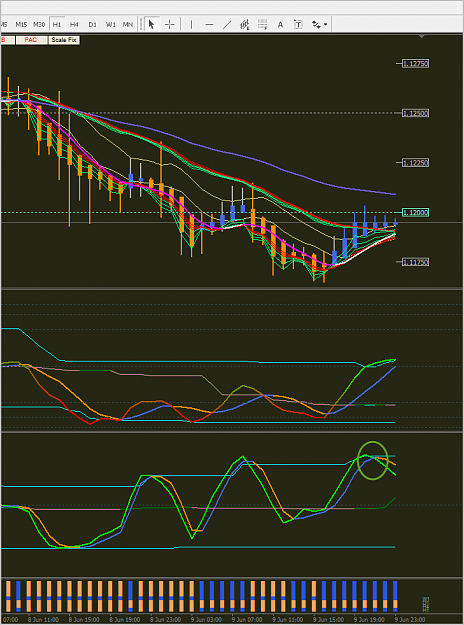
Task: Click the '8 Jun 19:00' time label
Action: 124,620
